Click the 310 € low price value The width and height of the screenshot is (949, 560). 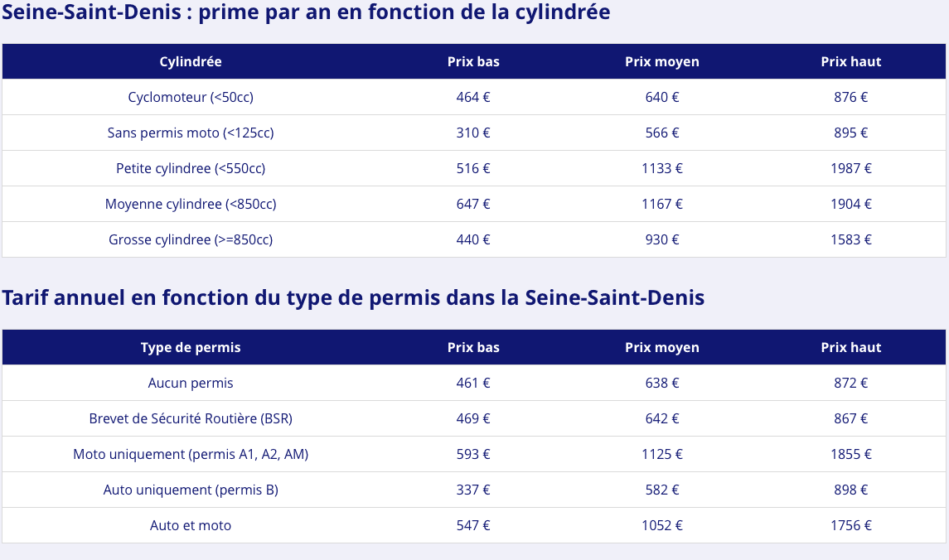coord(473,133)
